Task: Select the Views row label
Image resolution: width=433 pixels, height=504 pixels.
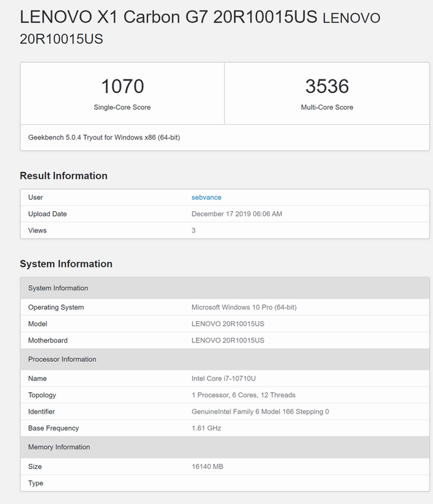Action: point(37,231)
